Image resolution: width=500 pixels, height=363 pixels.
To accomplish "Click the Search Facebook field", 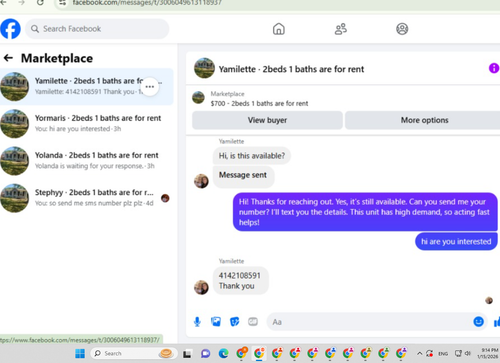I will point(97,29).
